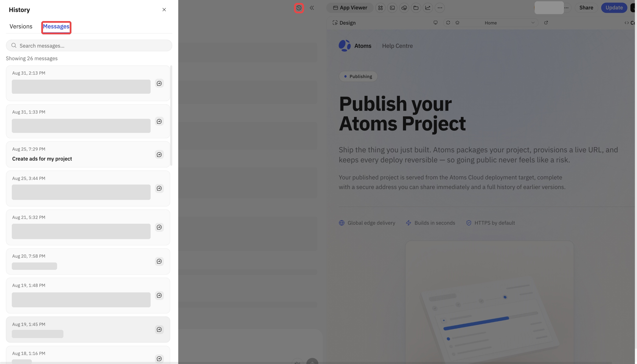Click the Share button
The width and height of the screenshot is (637, 364).
tap(586, 8)
